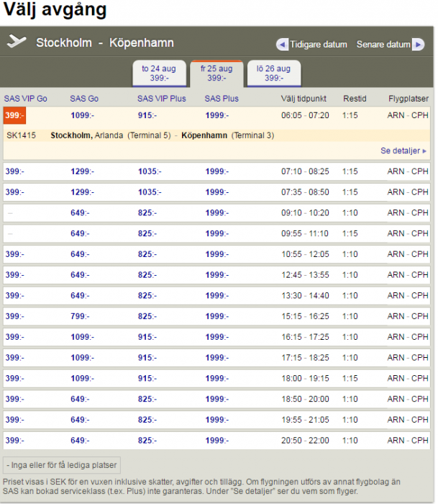
Task: Click the Restid column header
Action: click(355, 99)
